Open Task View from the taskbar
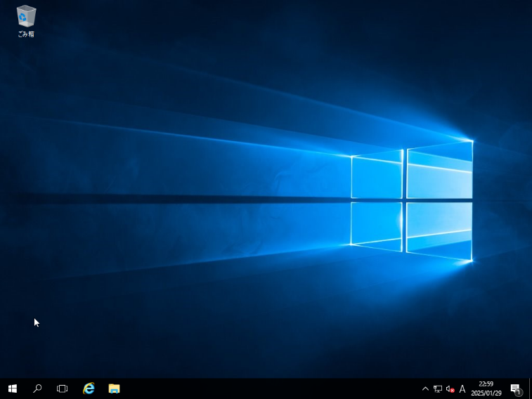This screenshot has height=399, width=532. 62,388
